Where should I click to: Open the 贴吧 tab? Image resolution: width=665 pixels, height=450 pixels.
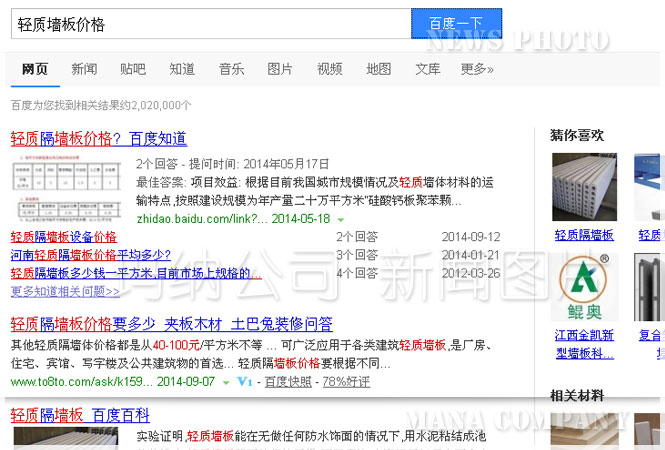pyautogui.click(x=133, y=69)
